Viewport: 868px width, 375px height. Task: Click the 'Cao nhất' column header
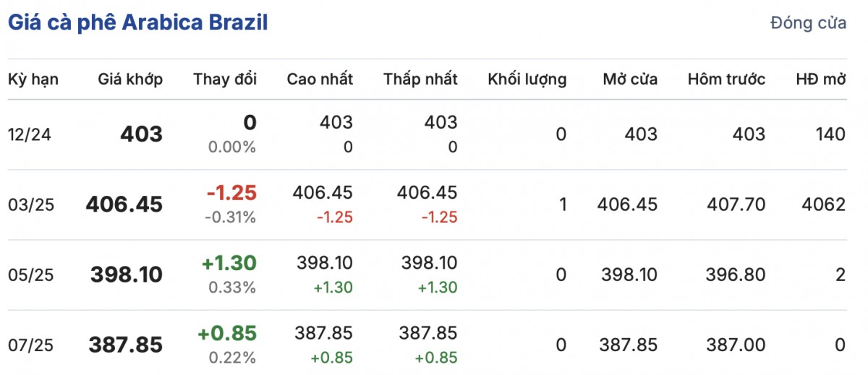[320, 79]
